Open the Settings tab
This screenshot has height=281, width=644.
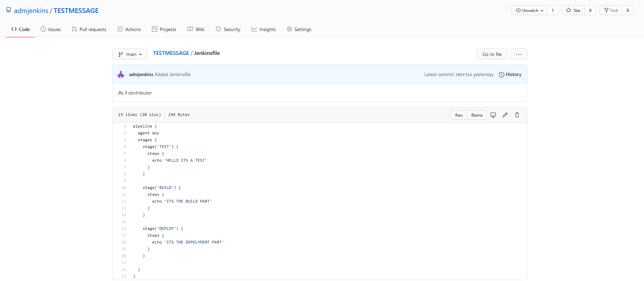(x=299, y=29)
